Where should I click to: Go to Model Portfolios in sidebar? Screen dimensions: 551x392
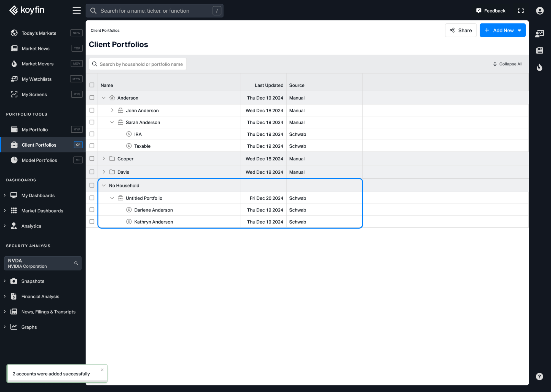coord(39,160)
